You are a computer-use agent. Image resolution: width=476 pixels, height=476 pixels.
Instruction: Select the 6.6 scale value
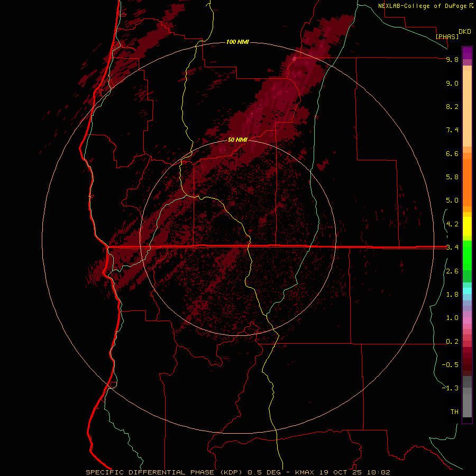(x=452, y=153)
